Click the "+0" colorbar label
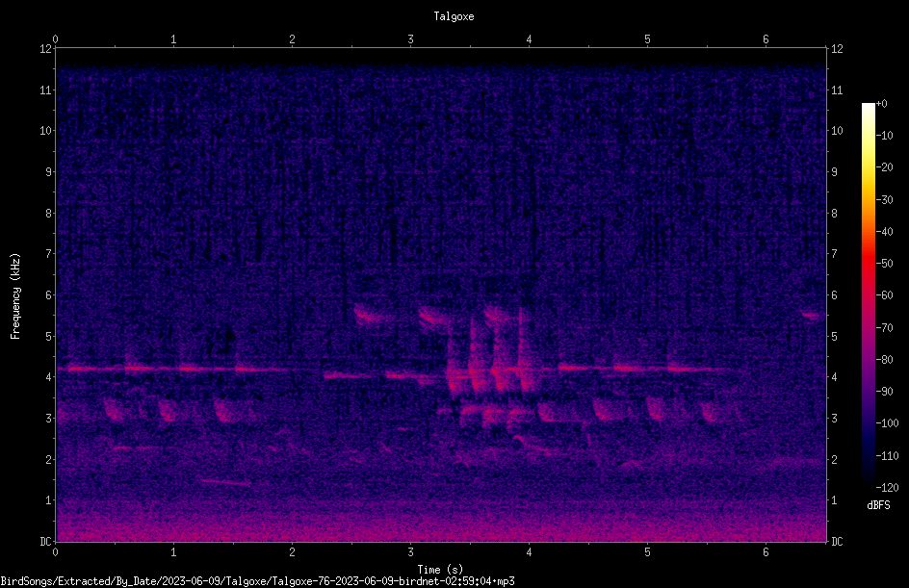The height and width of the screenshot is (588, 909). click(x=881, y=104)
